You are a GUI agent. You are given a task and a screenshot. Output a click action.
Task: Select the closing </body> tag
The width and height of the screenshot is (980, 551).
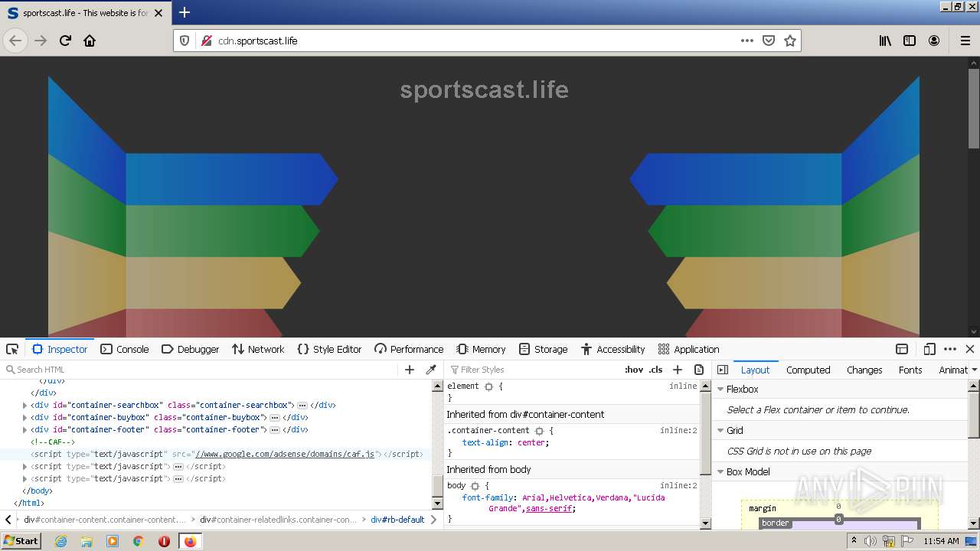pyautogui.click(x=38, y=491)
